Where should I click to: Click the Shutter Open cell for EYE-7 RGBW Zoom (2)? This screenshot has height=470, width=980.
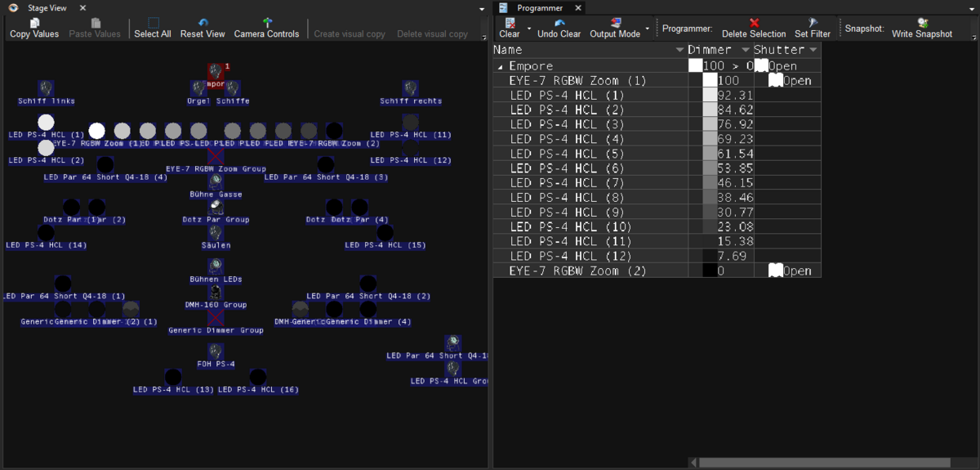click(787, 271)
